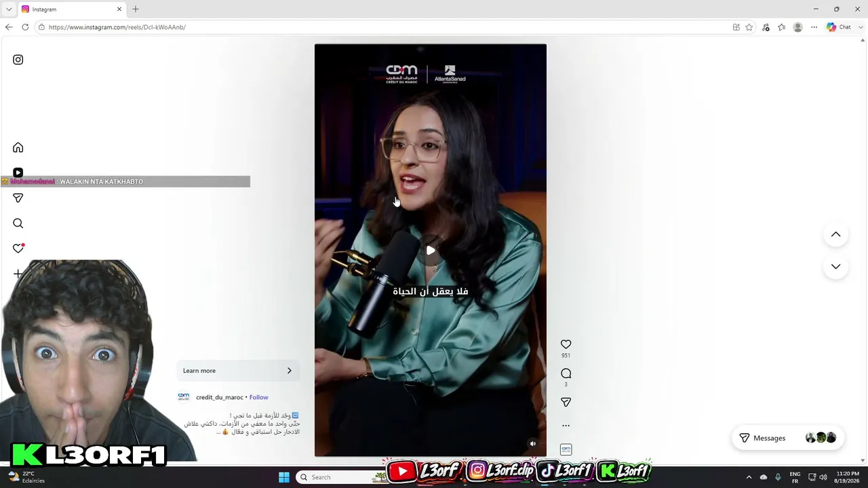Open the media control music note icon
868x488 pixels.
[x=766, y=27]
